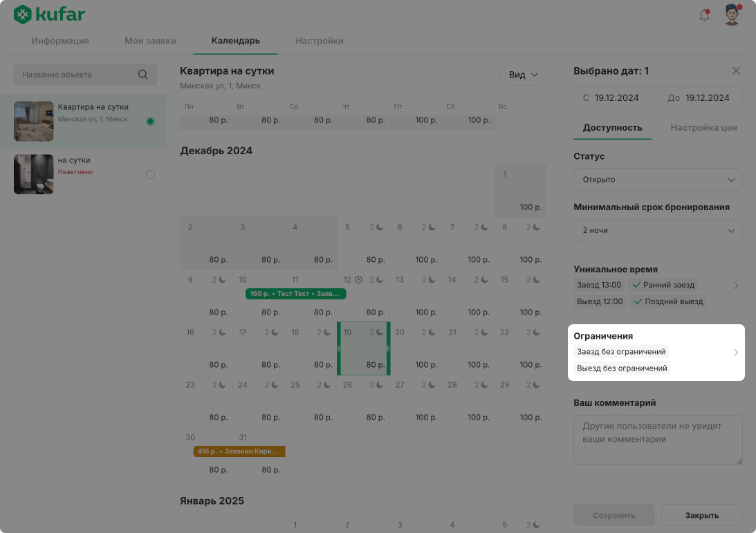The height and width of the screenshot is (533, 756).
Task: Click the До end date field
Action: point(701,98)
